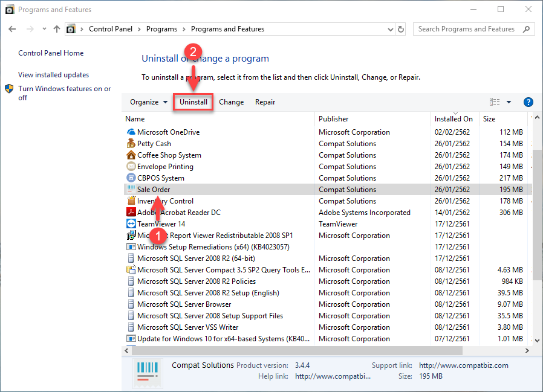
Task: Click the Adobe Acrobat Reader DC icon
Action: click(131, 212)
